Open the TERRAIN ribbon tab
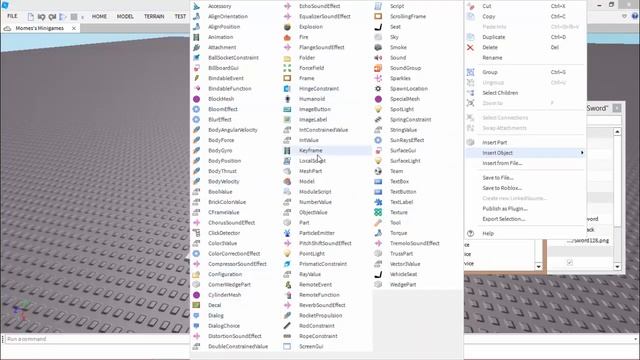The width and height of the screenshot is (640, 360). [154, 16]
